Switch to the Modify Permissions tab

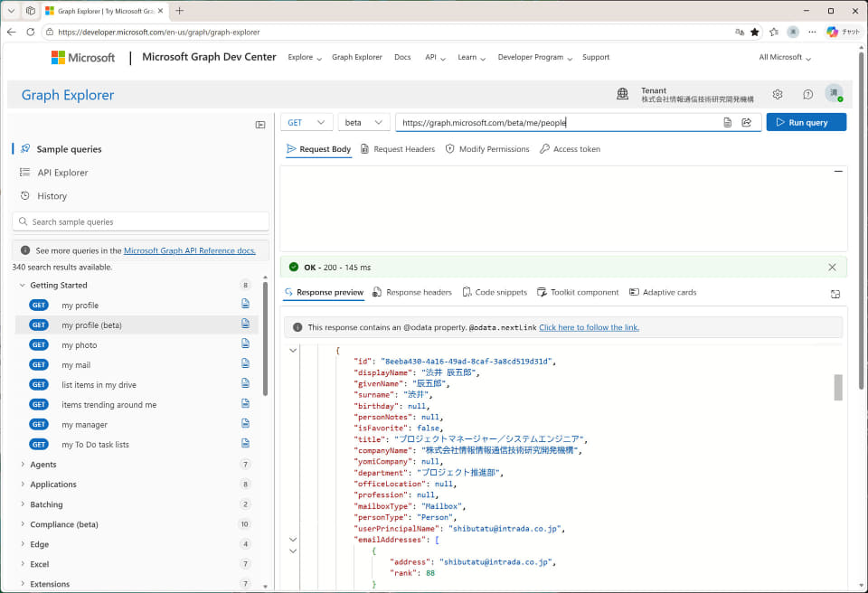487,149
